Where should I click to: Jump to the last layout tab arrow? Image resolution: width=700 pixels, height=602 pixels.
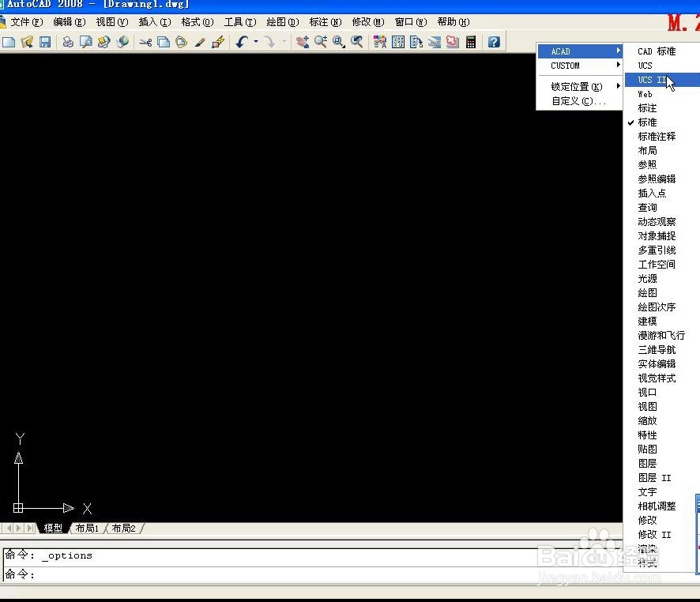tap(30, 529)
